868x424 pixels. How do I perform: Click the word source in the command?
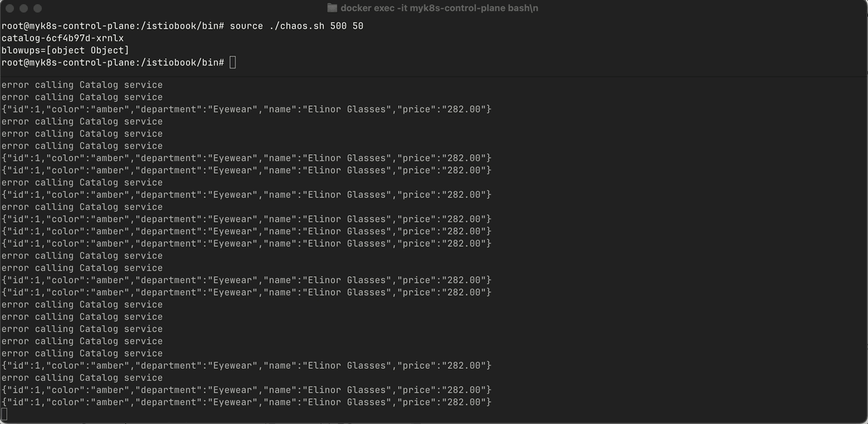point(247,26)
